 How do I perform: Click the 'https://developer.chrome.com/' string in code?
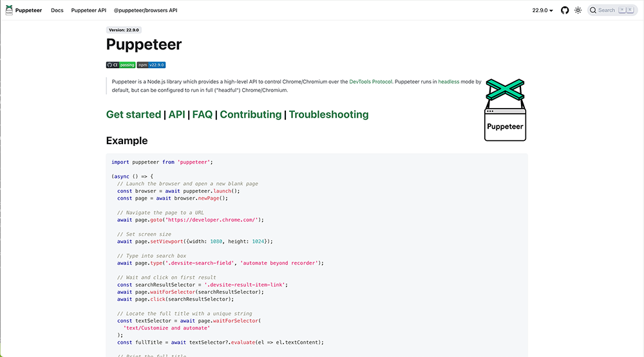pos(211,220)
